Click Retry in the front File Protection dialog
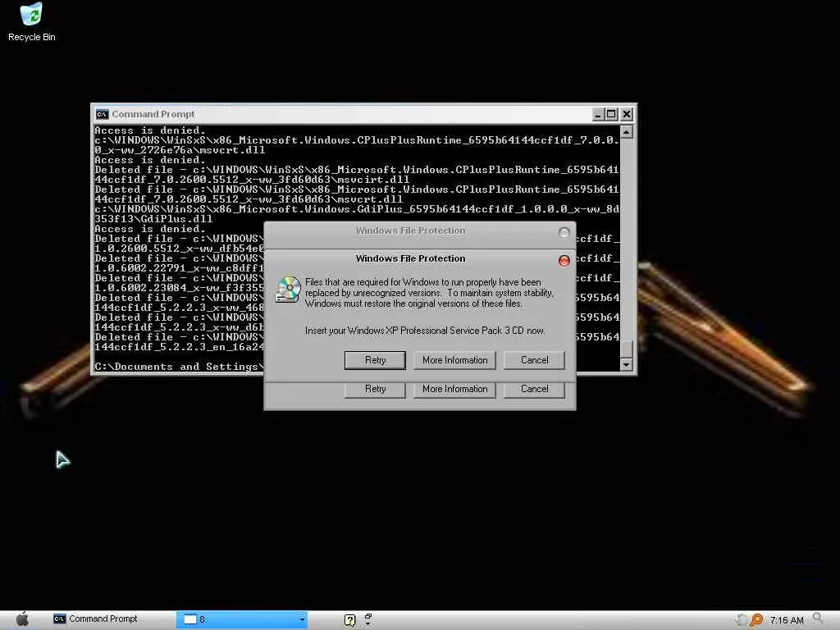840x630 pixels. (375, 360)
